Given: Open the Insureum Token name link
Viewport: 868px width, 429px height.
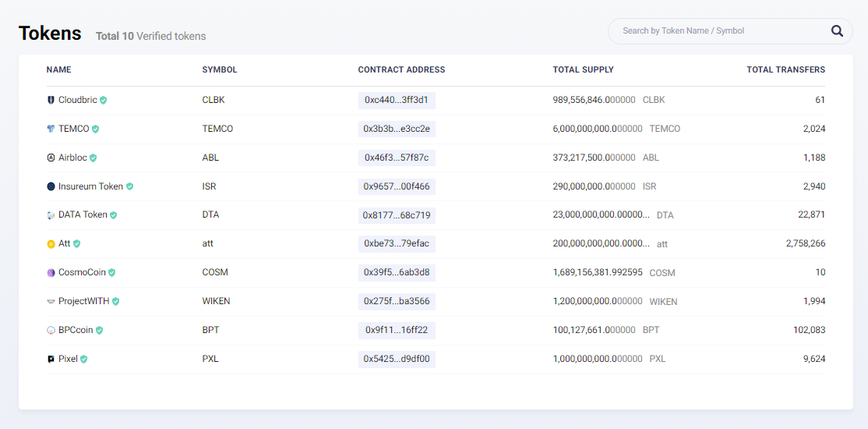Looking at the screenshot, I should [x=91, y=186].
